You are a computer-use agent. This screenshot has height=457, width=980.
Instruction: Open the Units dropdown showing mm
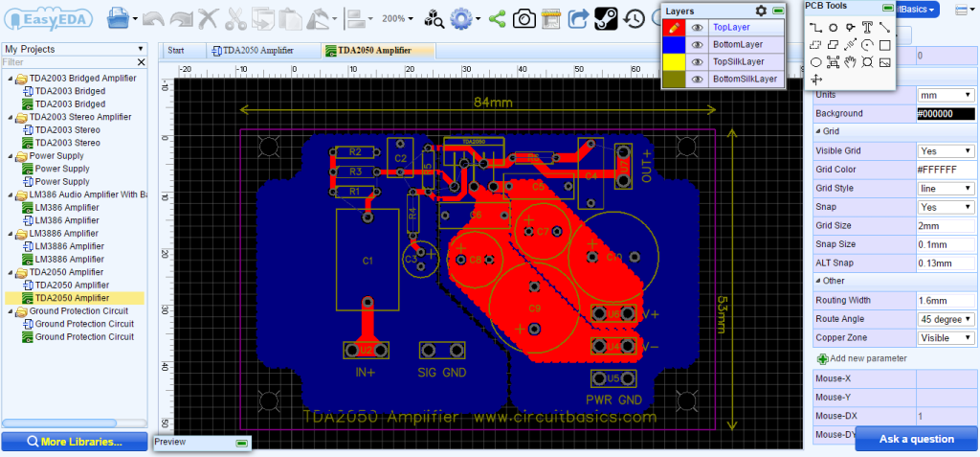(x=946, y=95)
